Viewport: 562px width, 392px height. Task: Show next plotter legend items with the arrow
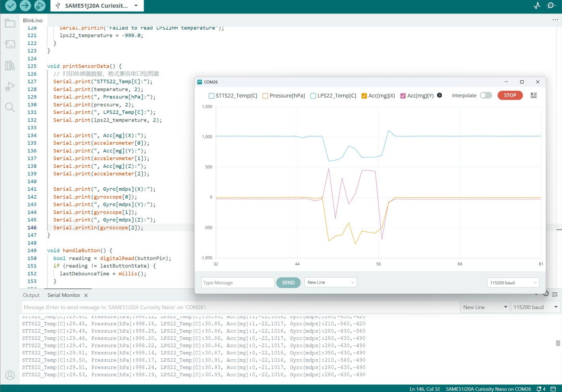point(439,95)
